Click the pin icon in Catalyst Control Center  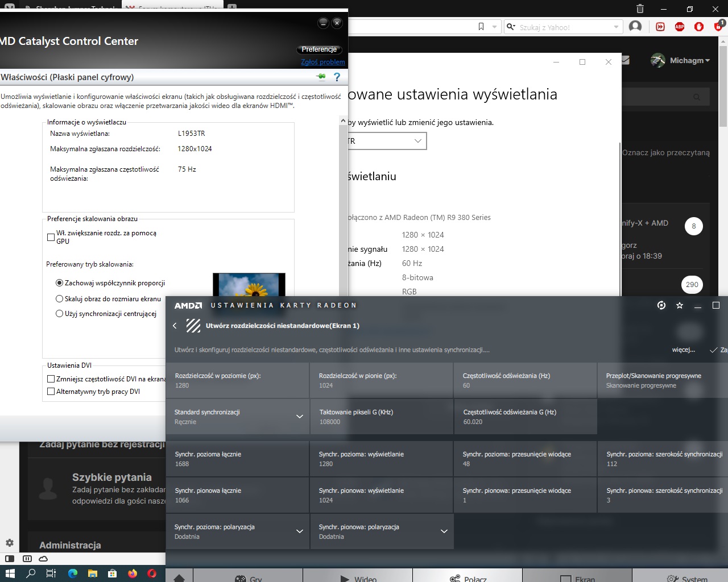click(x=320, y=77)
